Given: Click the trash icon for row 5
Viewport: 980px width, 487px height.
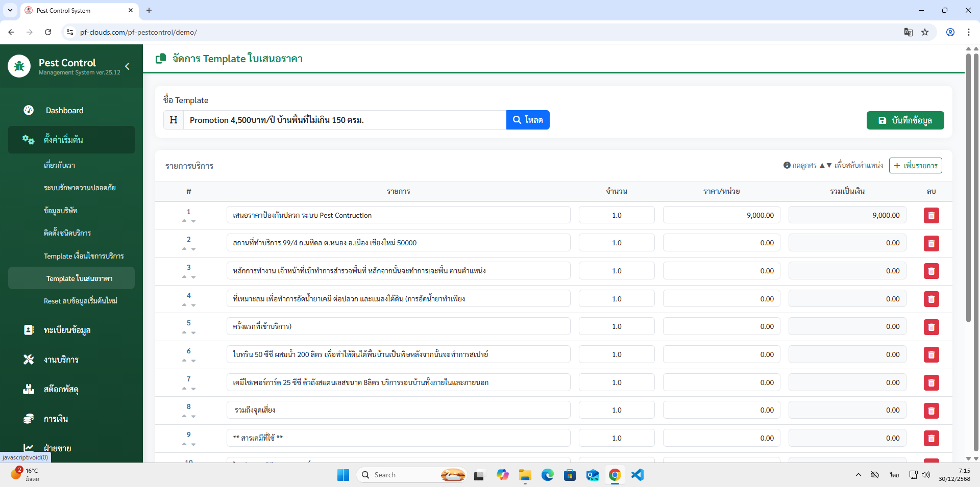Looking at the screenshot, I should (x=931, y=327).
